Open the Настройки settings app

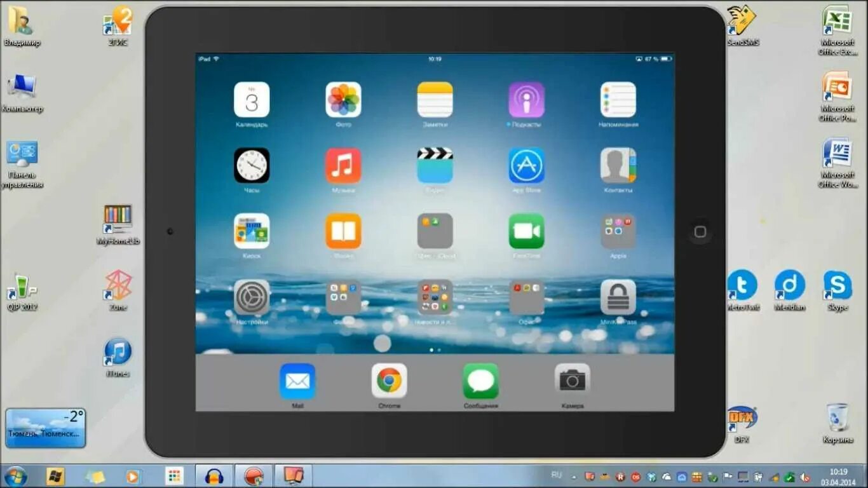(252, 297)
